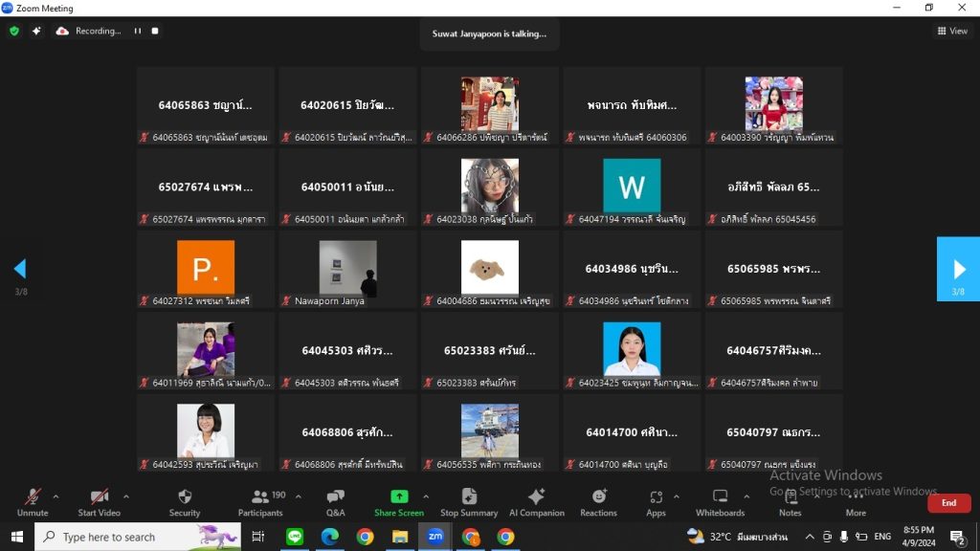The height and width of the screenshot is (551, 980).
Task: Select the orange P avatar tile for 64027312
Action: (x=206, y=269)
